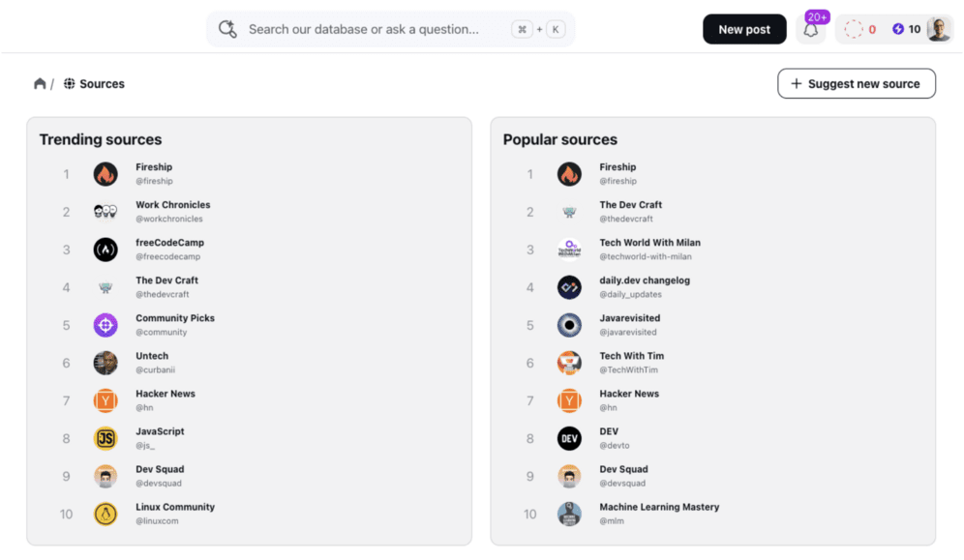Screen dimensions: 964x560
Task: Click the Fireship flame icon in Trending sources
Action: pyautogui.click(x=105, y=174)
